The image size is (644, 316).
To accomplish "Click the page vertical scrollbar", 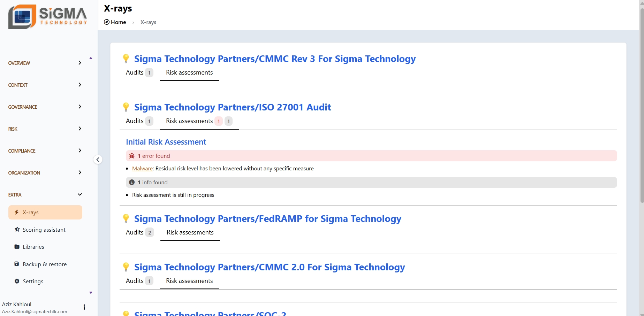I will pos(642,105).
